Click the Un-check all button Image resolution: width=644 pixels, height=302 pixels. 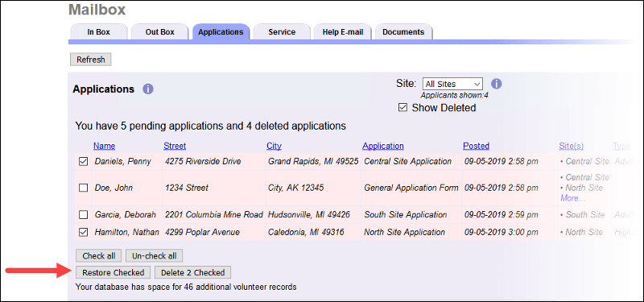154,255
